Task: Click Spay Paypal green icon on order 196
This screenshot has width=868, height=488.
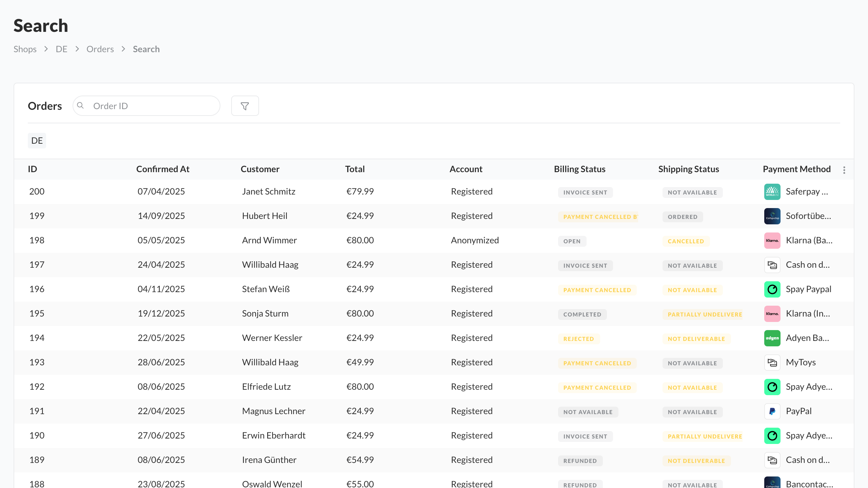Action: (x=772, y=289)
